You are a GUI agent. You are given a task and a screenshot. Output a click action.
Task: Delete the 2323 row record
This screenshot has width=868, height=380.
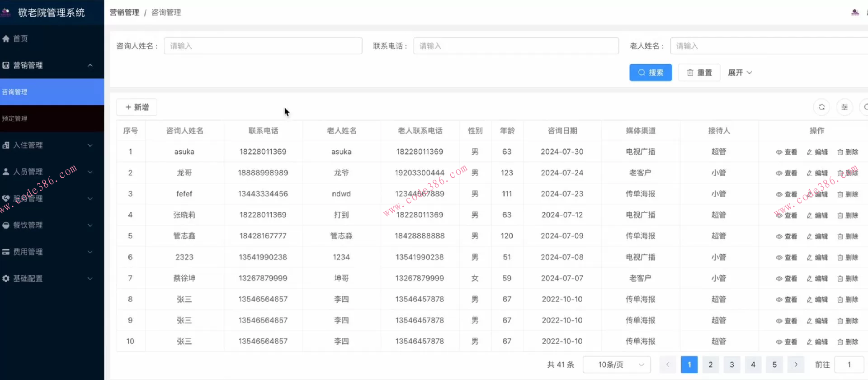click(847, 257)
